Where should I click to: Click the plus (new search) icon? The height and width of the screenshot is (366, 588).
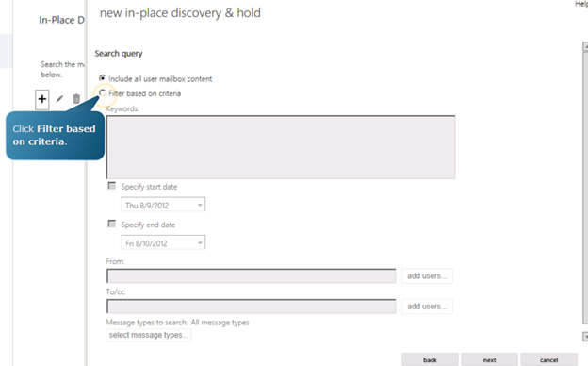(42, 99)
